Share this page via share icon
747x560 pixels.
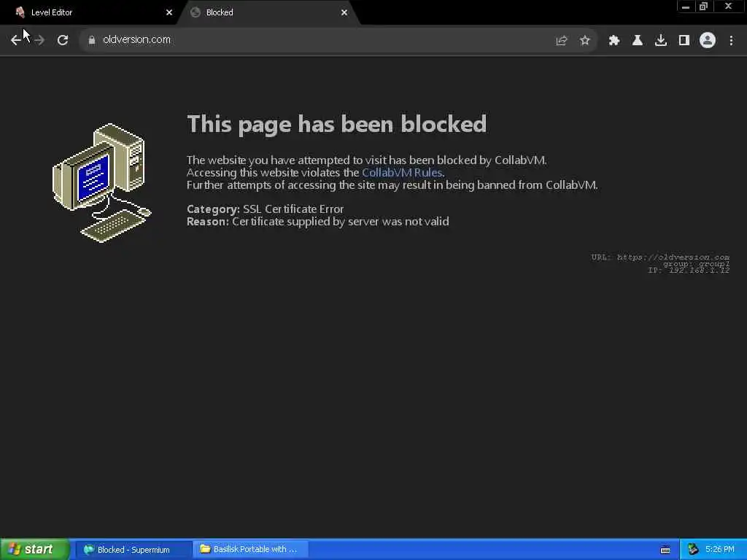pyautogui.click(x=561, y=41)
